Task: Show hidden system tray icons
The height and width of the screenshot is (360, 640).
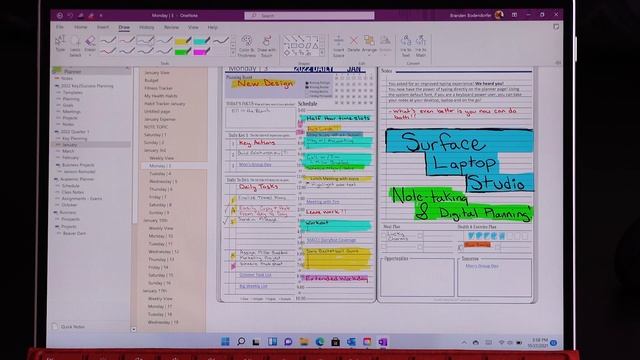Action: pyautogui.click(x=464, y=343)
